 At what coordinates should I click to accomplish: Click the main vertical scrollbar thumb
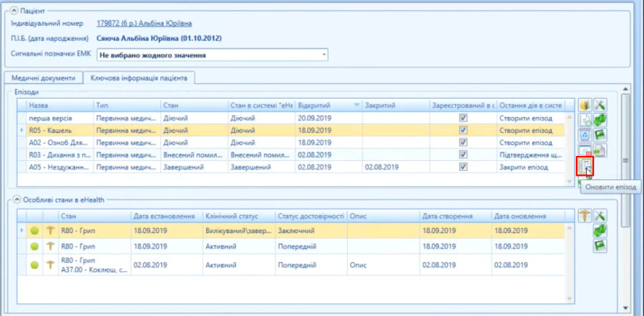(625, 160)
